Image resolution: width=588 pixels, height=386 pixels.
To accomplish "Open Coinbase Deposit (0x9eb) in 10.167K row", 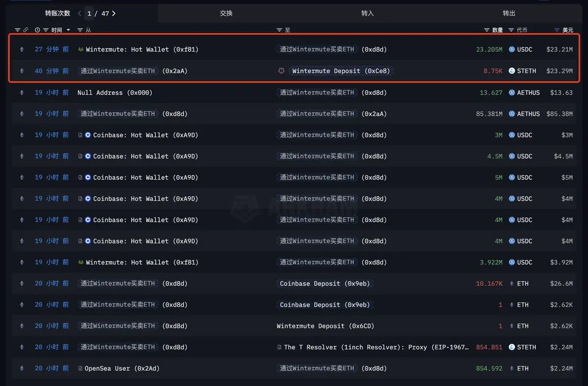I will pos(325,283).
